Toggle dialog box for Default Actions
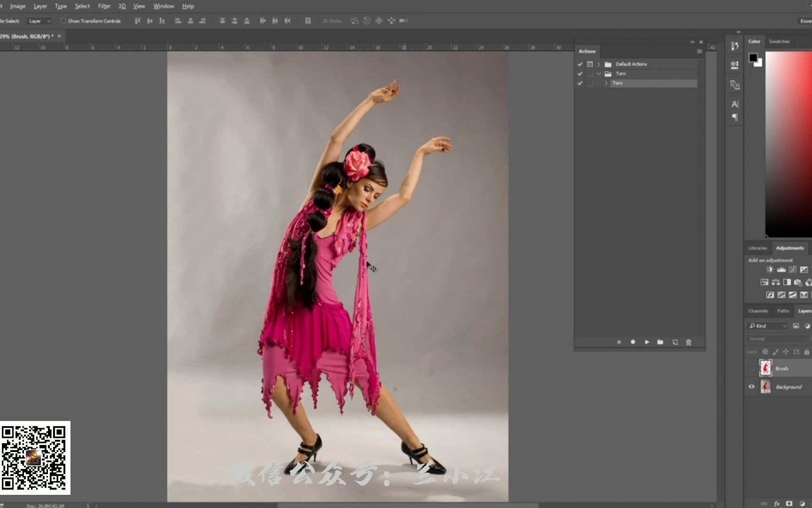Screen dimensions: 812x508 click(590, 64)
